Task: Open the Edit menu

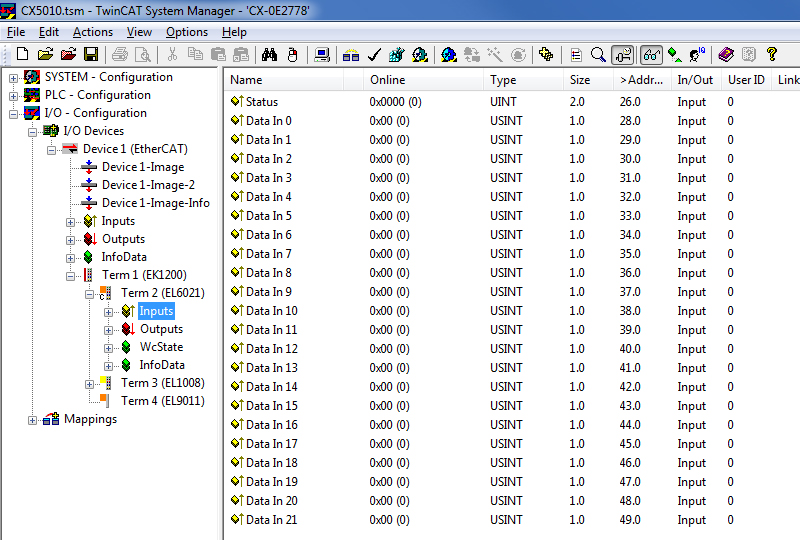Action: coord(48,32)
